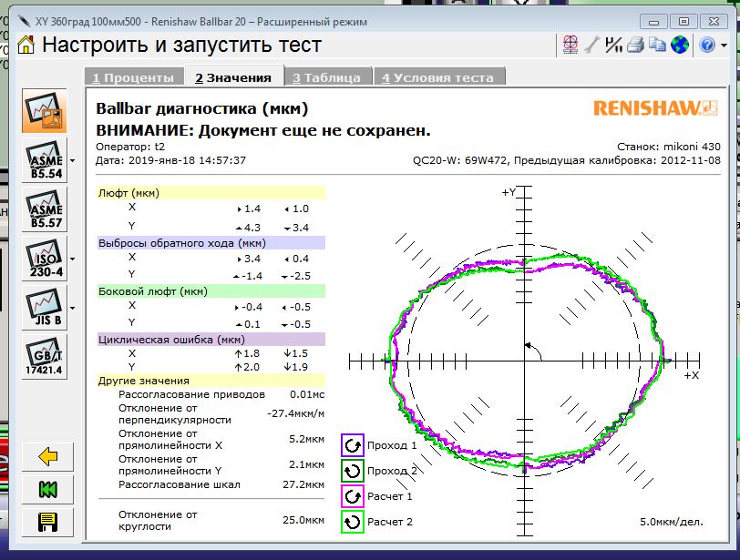740x560 pixels.
Task: Click the Другие значения header
Action: point(211,381)
